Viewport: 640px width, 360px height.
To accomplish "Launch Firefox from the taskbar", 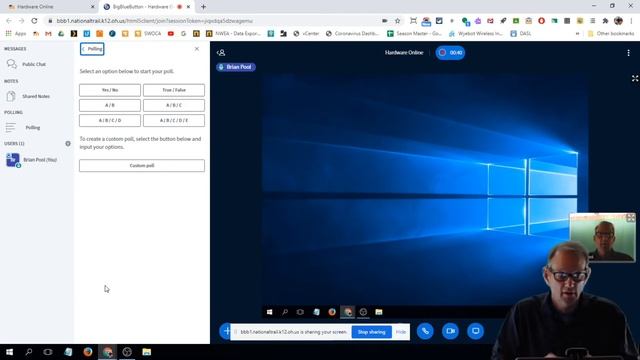I will click(88, 352).
